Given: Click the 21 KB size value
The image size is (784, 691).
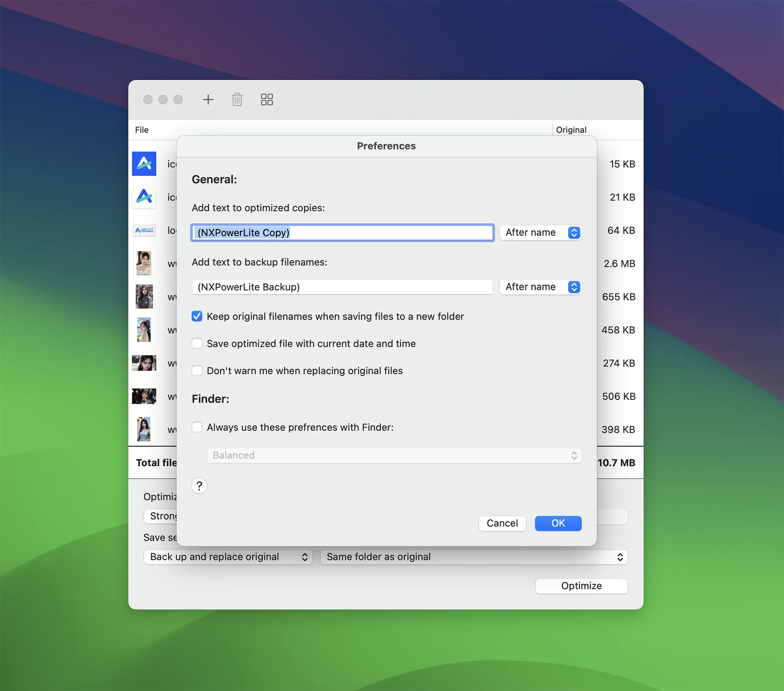Looking at the screenshot, I should (x=622, y=197).
